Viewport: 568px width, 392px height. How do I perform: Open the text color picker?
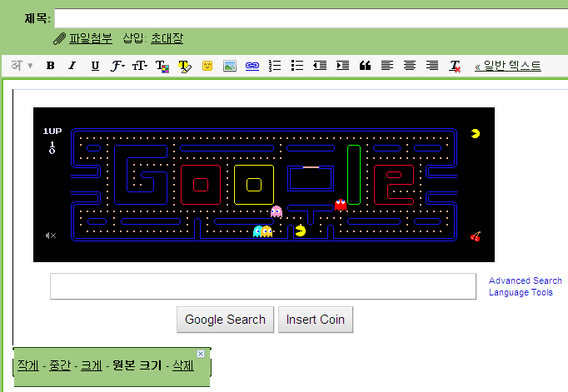point(162,67)
